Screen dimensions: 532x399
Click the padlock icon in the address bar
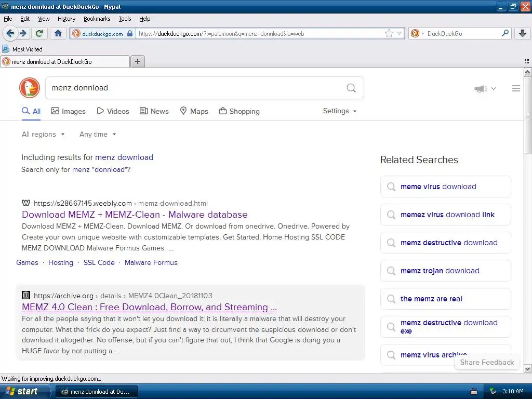[129, 34]
